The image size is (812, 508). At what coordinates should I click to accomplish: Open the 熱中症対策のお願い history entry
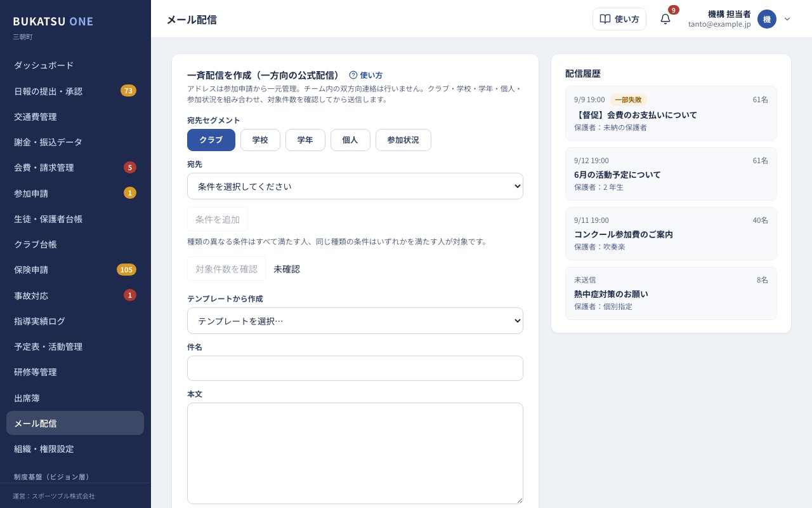click(671, 293)
